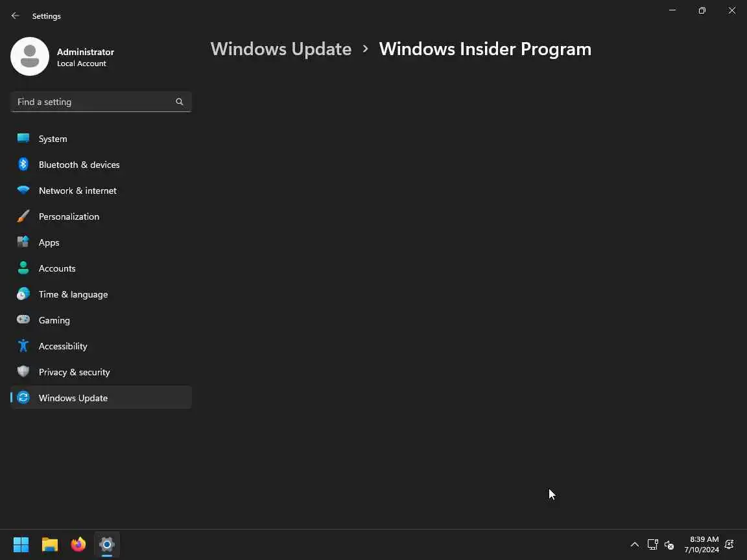Open Firefox from the taskbar
Image resolution: width=747 pixels, height=560 pixels.
tap(78, 544)
